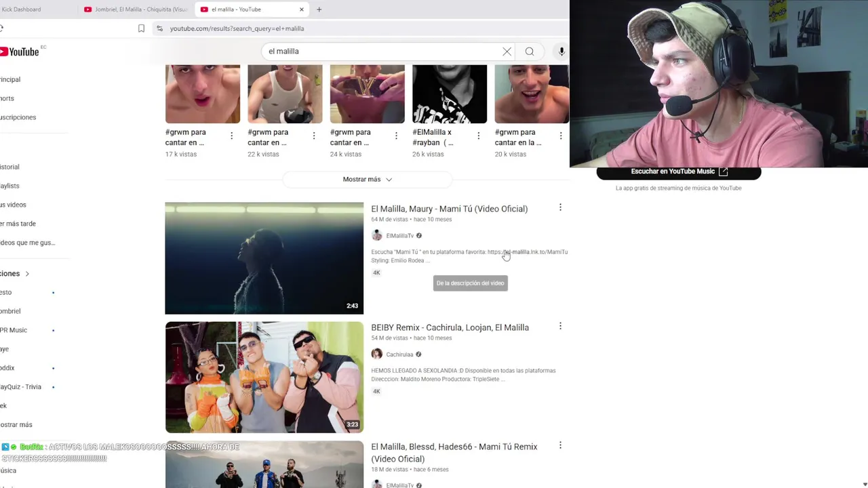Open liked videos sidebar item

coord(28,243)
